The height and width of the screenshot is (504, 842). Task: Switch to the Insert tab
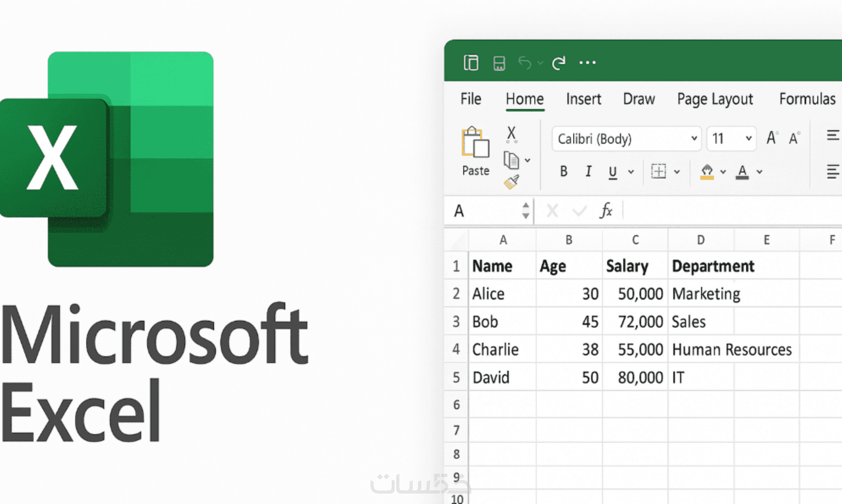pos(583,99)
